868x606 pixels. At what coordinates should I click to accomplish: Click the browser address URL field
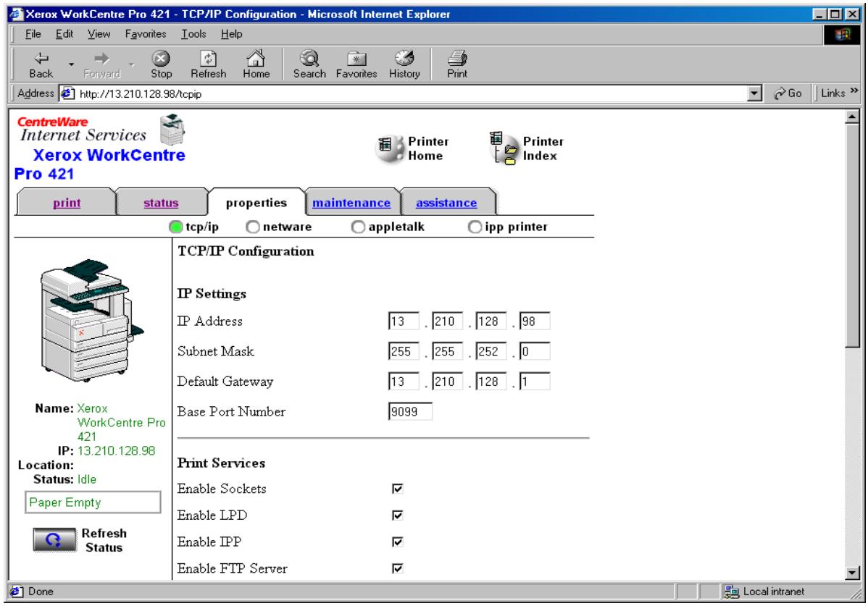click(x=412, y=93)
